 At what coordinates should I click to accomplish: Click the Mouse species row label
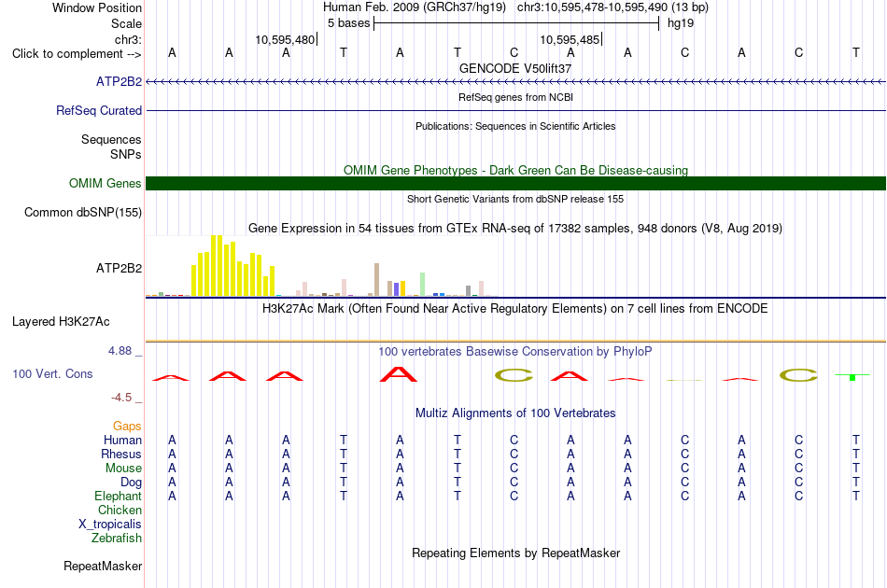pyautogui.click(x=123, y=469)
